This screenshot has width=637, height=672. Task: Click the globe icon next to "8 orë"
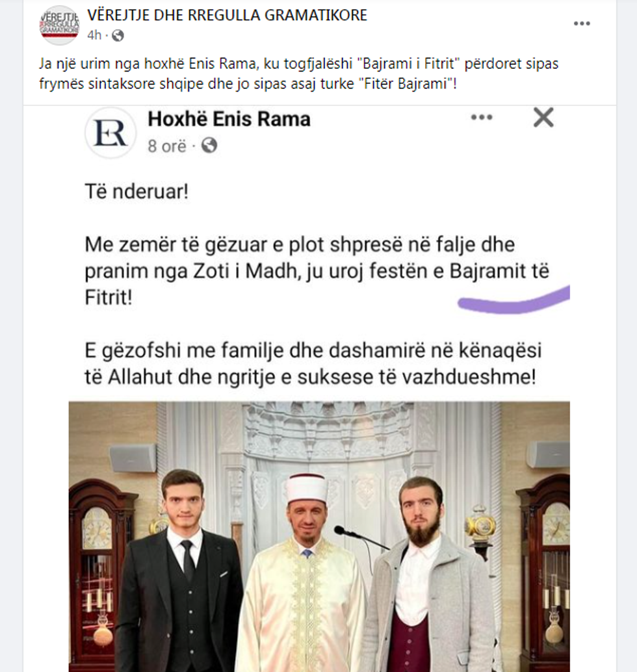click(209, 146)
